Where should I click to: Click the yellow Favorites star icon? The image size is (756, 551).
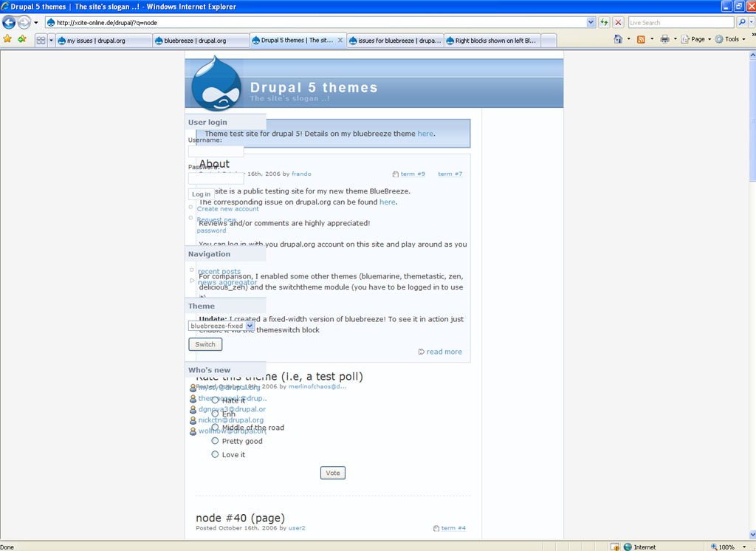(x=7, y=39)
